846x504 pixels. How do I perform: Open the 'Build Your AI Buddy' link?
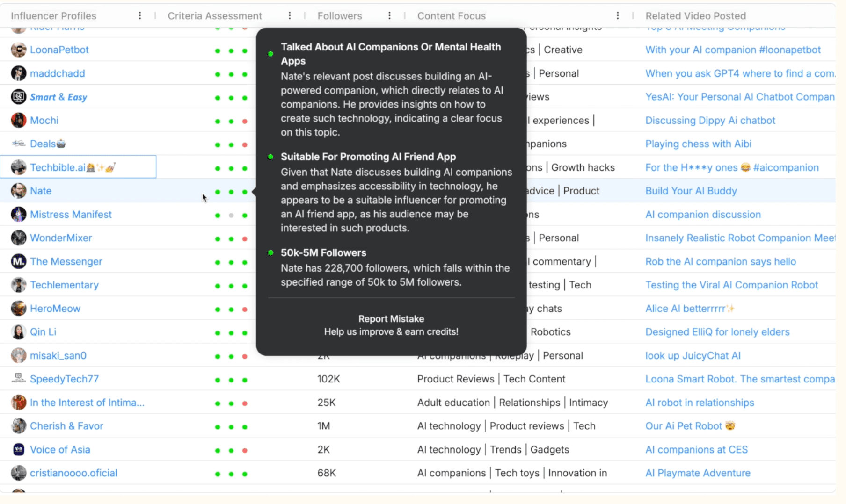[691, 191]
